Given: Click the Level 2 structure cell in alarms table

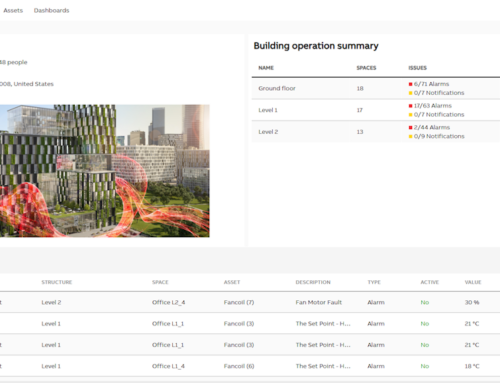Looking at the screenshot, I should tap(51, 302).
